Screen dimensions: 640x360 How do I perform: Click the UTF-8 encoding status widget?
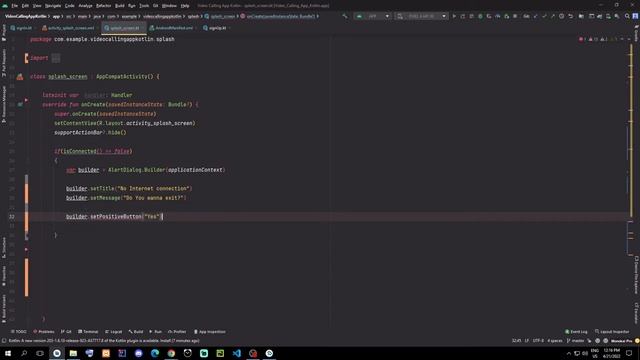click(538, 341)
